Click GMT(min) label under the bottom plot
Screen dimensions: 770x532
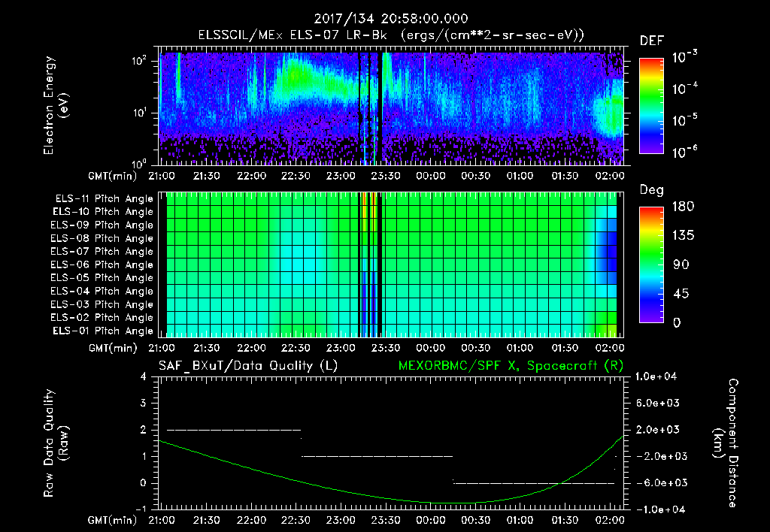click(x=113, y=520)
